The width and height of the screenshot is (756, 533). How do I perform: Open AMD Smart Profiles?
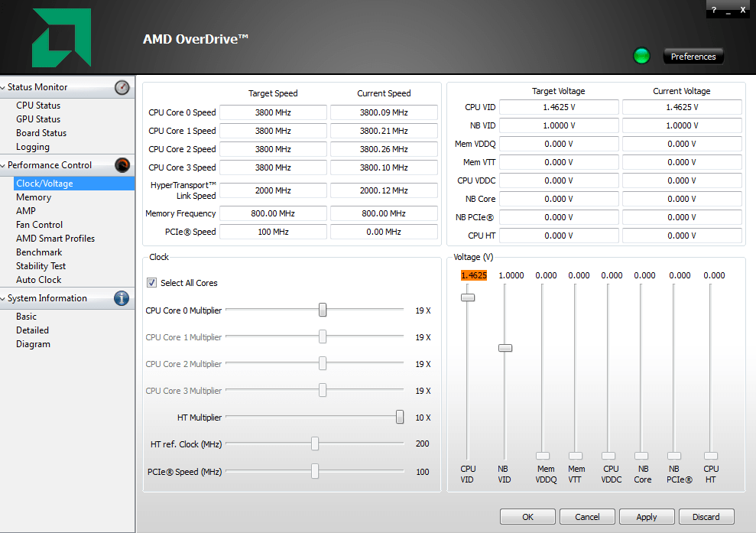coord(55,239)
